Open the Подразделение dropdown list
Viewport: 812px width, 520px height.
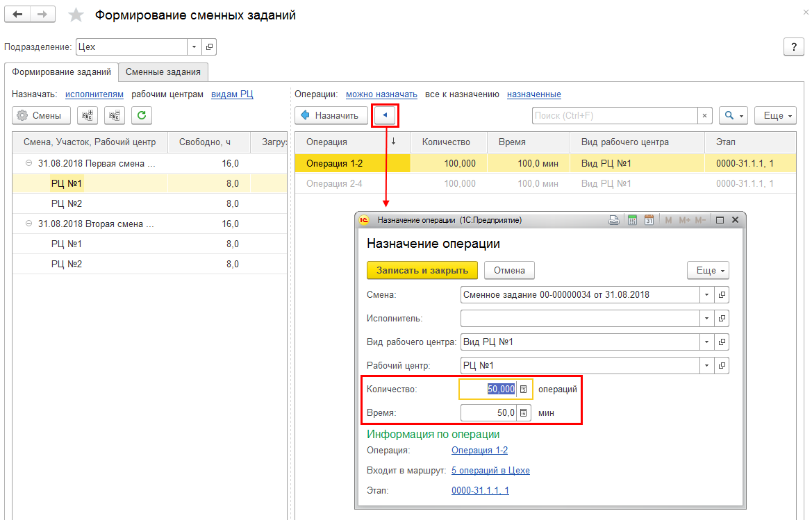[x=194, y=47]
